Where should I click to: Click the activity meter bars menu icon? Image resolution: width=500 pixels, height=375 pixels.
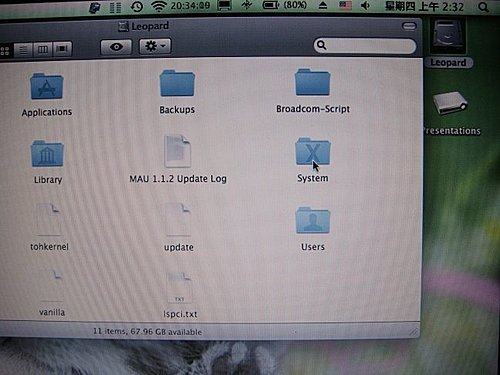tap(115, 7)
